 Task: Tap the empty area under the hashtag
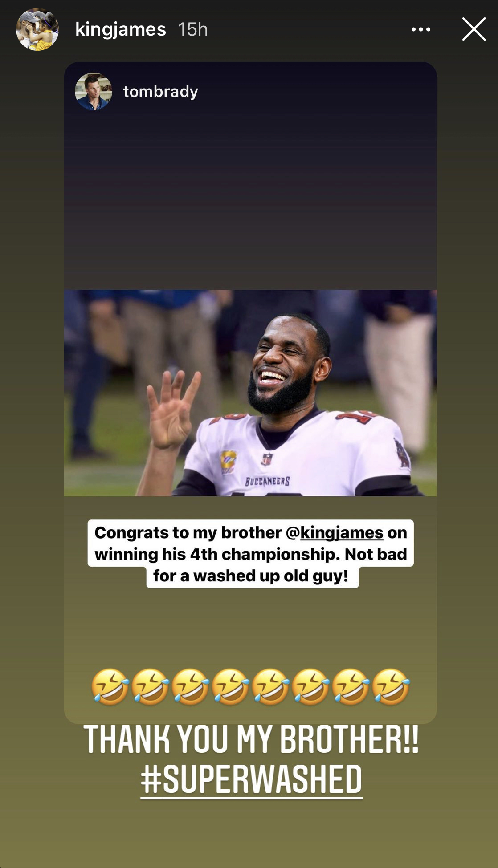[x=249, y=832]
